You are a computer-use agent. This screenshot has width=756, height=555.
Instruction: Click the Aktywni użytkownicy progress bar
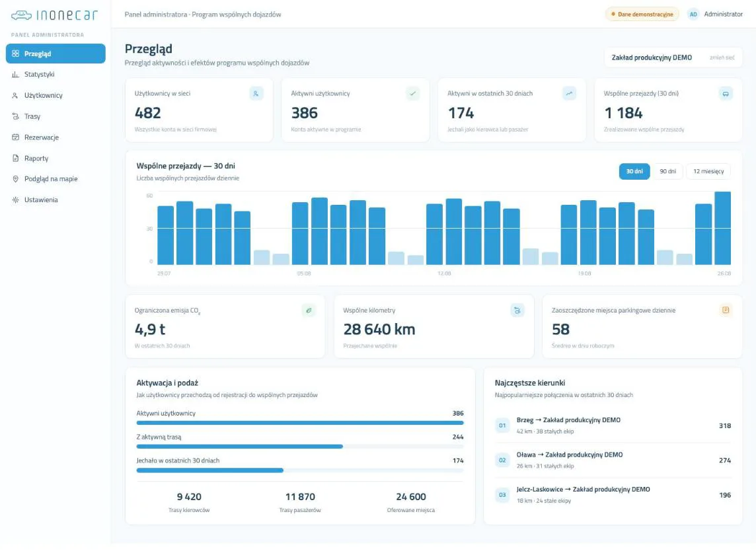300,423
